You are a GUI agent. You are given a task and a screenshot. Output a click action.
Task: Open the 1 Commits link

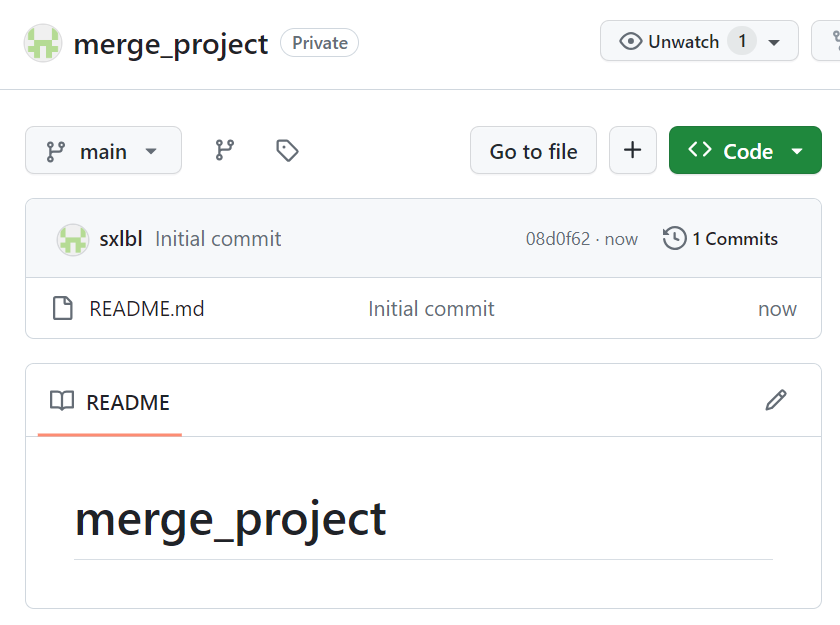click(734, 238)
